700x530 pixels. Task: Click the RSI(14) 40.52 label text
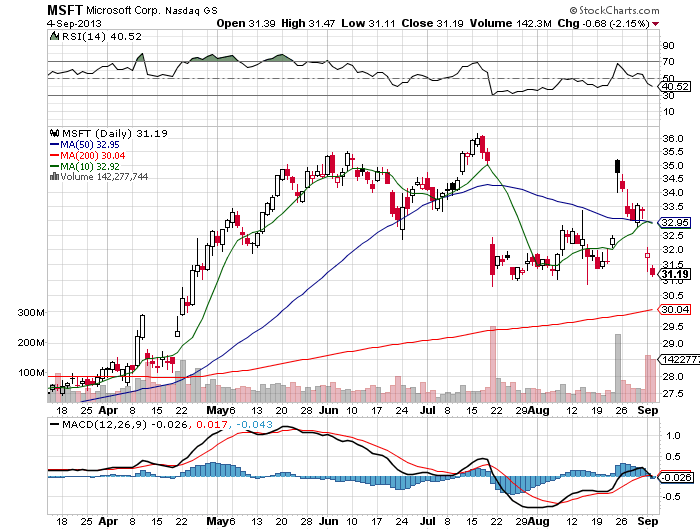coord(101,36)
